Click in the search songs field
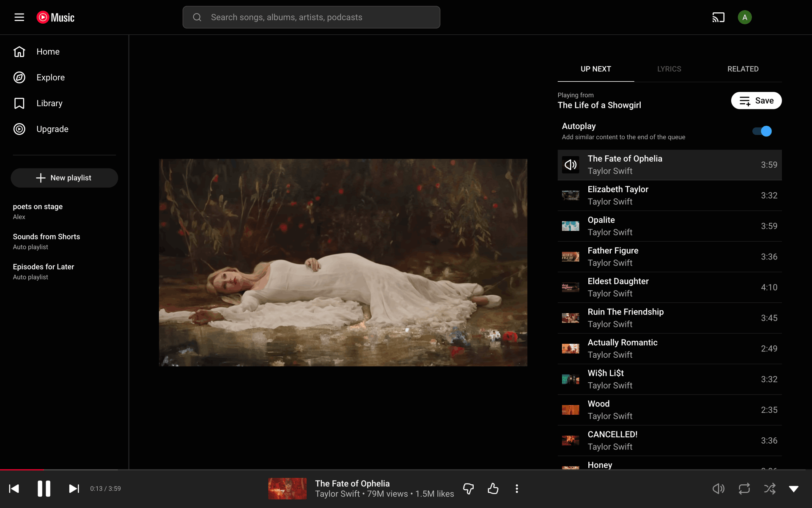Screen dimensions: 812x508 [x=311, y=17]
